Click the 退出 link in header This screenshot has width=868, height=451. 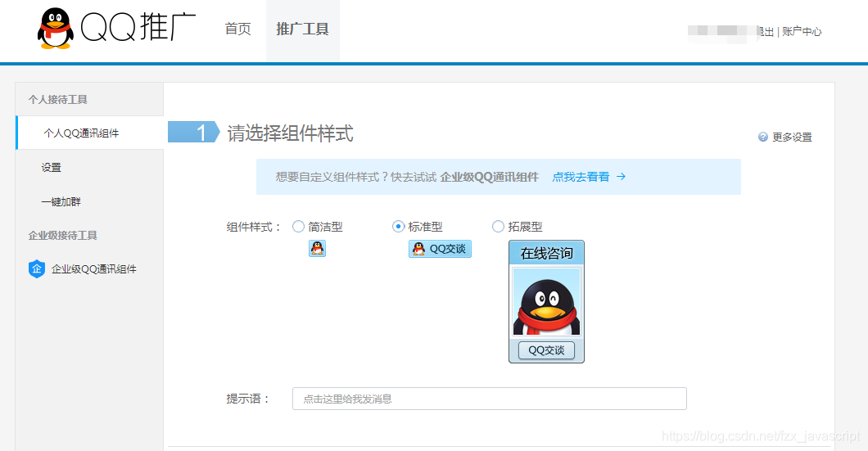coord(766,32)
